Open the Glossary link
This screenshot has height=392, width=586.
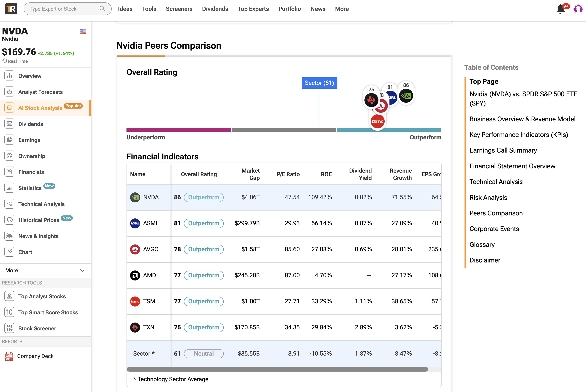click(x=482, y=244)
